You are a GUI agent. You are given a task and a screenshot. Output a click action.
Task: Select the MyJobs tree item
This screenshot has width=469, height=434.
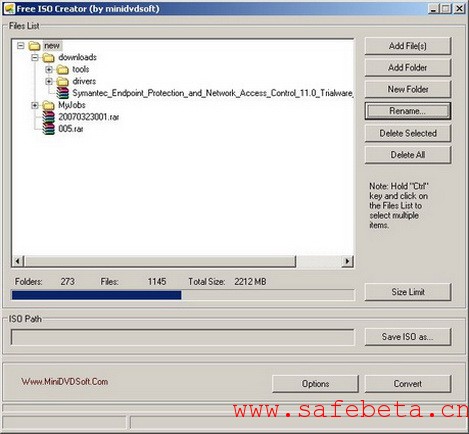[x=72, y=105]
